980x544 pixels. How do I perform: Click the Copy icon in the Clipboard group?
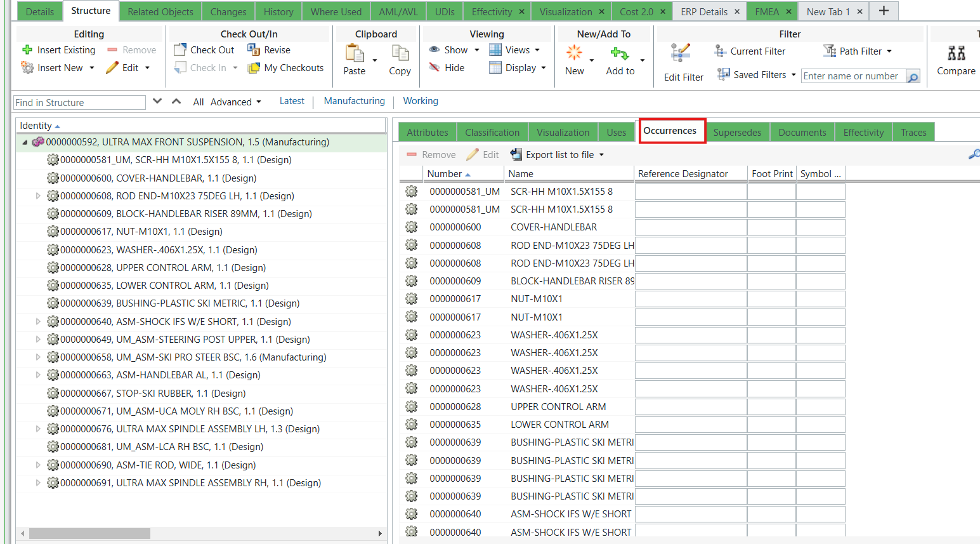400,59
